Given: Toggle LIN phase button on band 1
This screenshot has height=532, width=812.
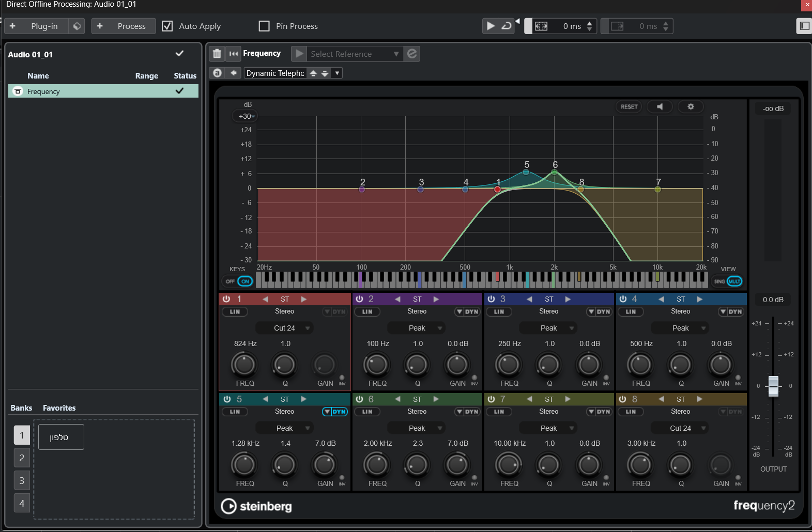Looking at the screenshot, I should [x=235, y=311].
